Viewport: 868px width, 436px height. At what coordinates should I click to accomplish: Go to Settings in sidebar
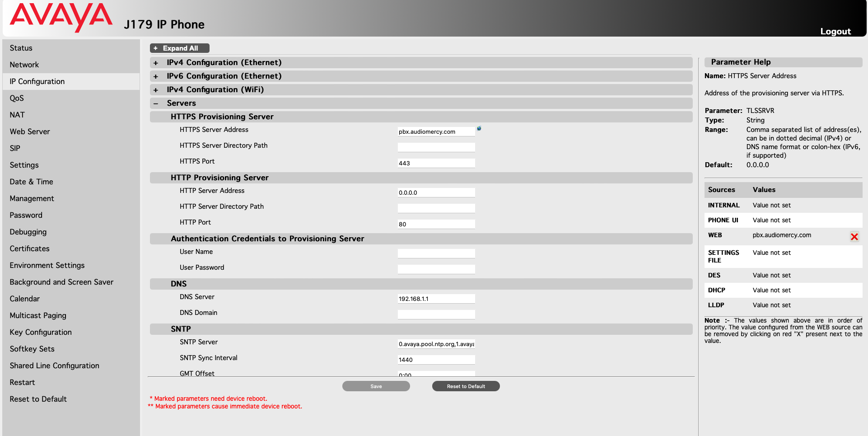pos(71,165)
